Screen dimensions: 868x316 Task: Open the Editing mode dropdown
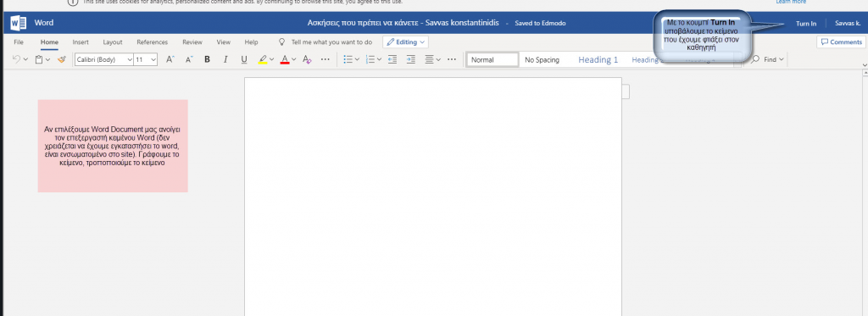point(405,42)
